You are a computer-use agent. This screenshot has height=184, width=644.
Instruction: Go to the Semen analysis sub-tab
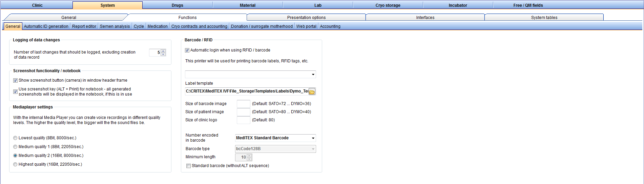115,26
